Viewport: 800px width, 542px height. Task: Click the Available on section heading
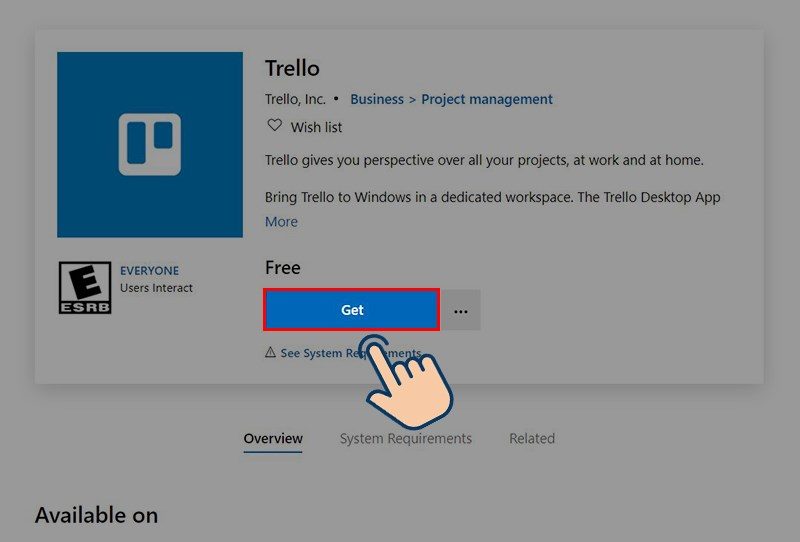pos(96,515)
